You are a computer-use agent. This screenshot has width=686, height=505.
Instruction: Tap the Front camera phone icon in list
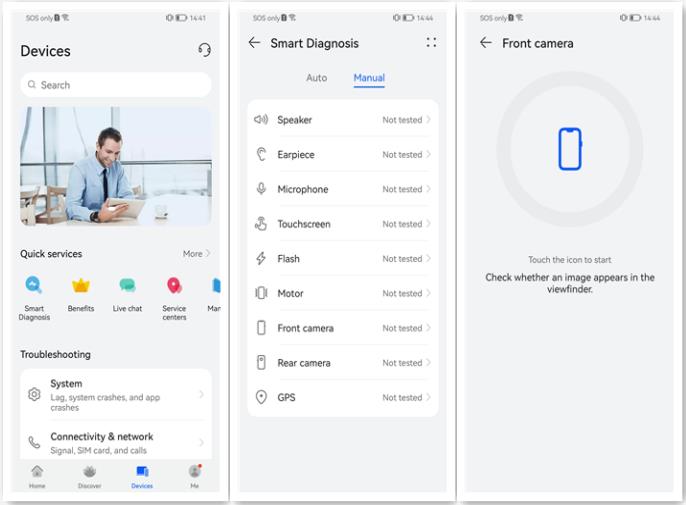(261, 328)
